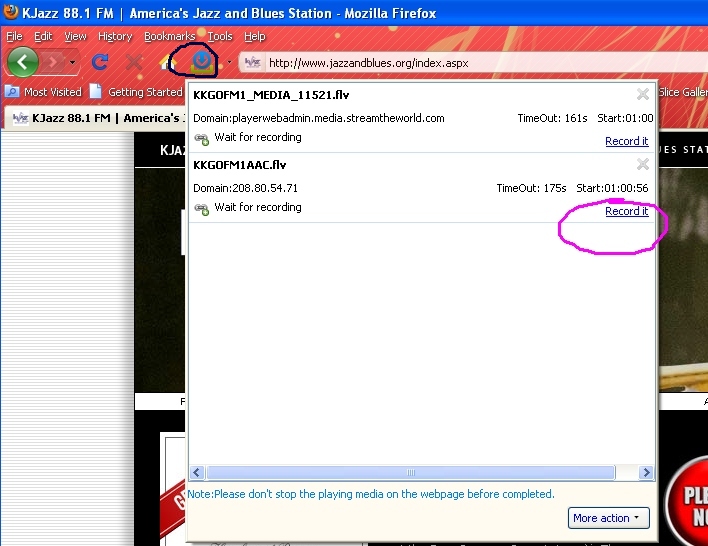Click the Forward navigation arrow
Screen dimensions: 708x546
click(x=53, y=62)
